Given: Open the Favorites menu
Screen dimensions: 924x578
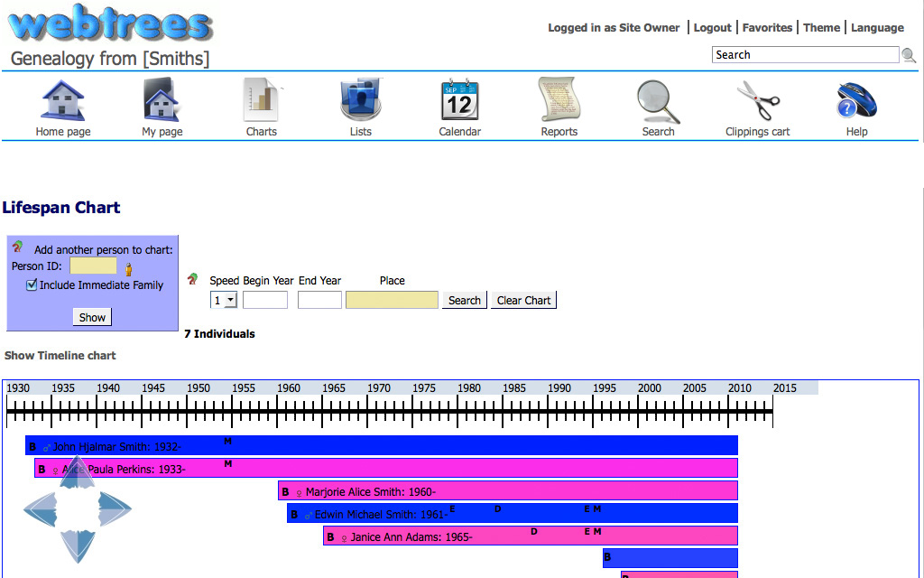Looking at the screenshot, I should click(x=767, y=28).
